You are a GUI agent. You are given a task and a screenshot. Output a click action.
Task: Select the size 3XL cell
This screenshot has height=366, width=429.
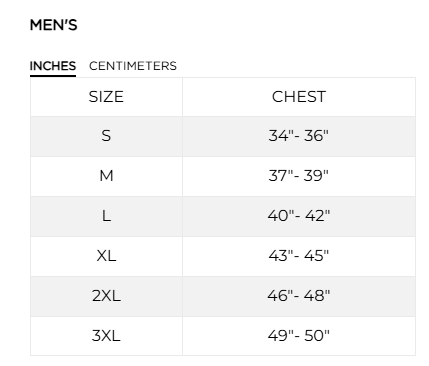tap(106, 336)
